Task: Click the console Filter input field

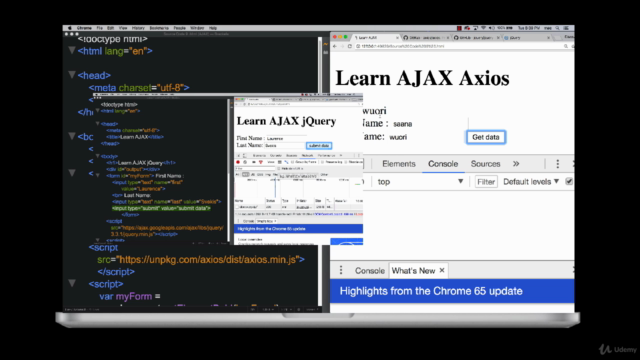Action: (486, 182)
